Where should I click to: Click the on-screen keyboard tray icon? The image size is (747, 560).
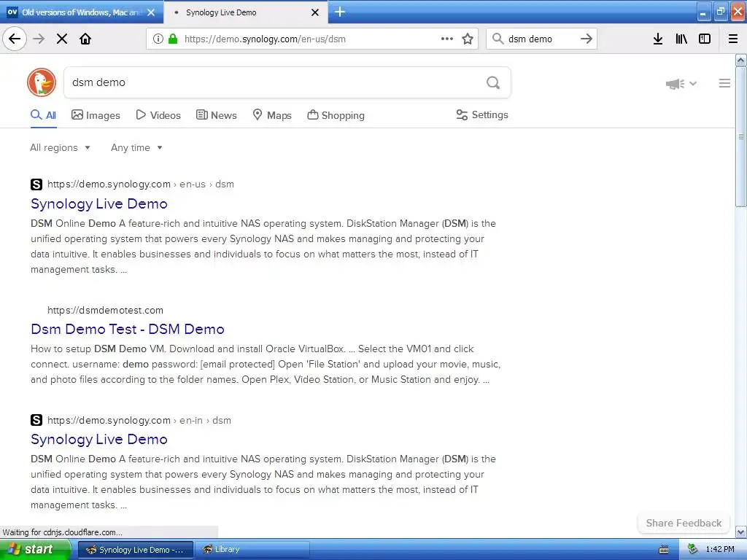[x=664, y=550]
